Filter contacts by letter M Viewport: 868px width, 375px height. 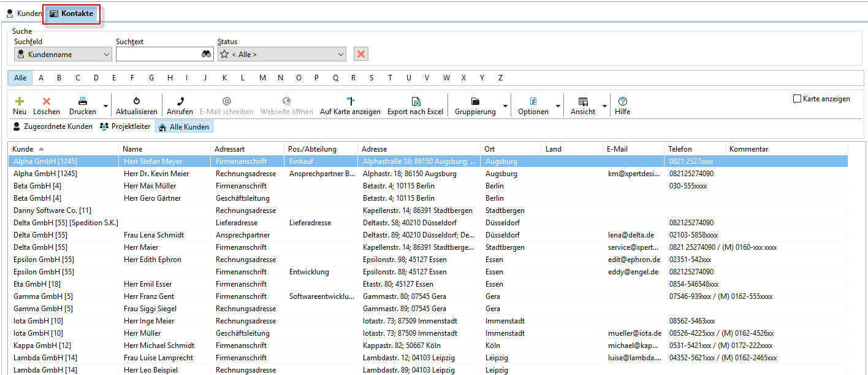(262, 78)
